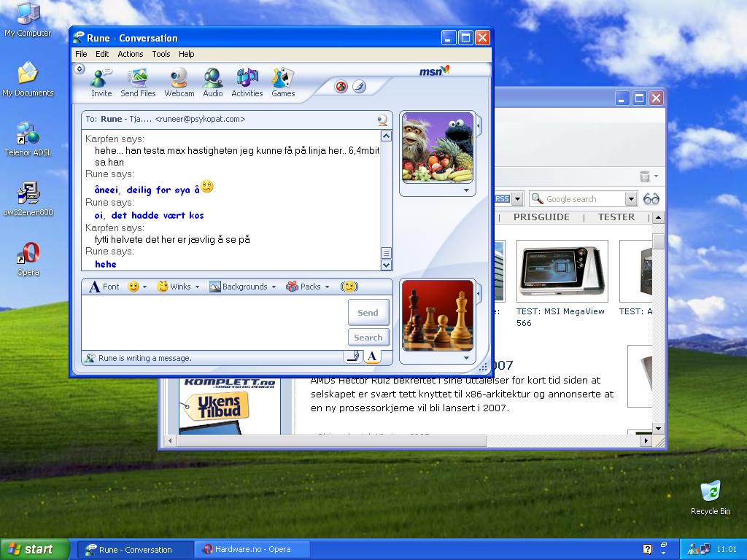Open the emoticon smiley picker
This screenshot has height=560, width=747.
click(x=133, y=287)
